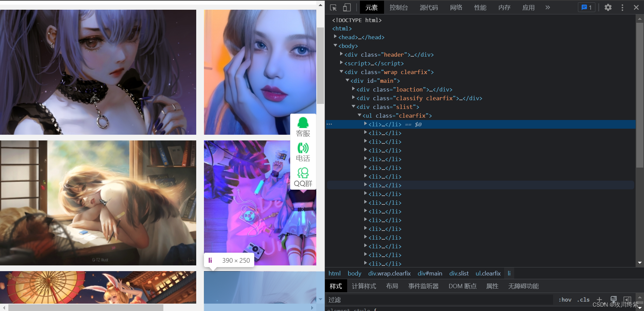Open the 控制台 Console tab
This screenshot has height=311, width=644.
(399, 7)
